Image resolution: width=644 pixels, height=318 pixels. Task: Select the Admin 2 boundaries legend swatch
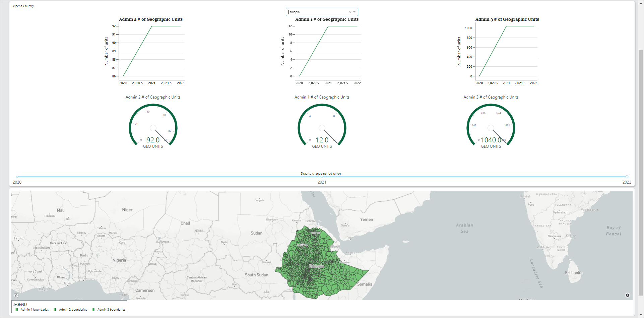[x=55, y=309]
